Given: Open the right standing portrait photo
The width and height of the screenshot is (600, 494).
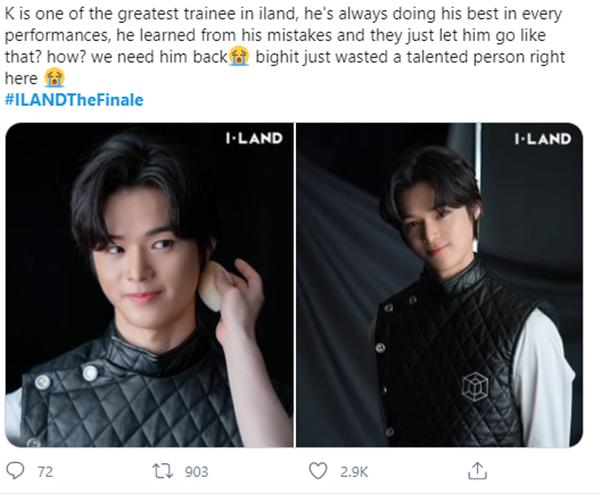Looking at the screenshot, I should click(440, 285).
